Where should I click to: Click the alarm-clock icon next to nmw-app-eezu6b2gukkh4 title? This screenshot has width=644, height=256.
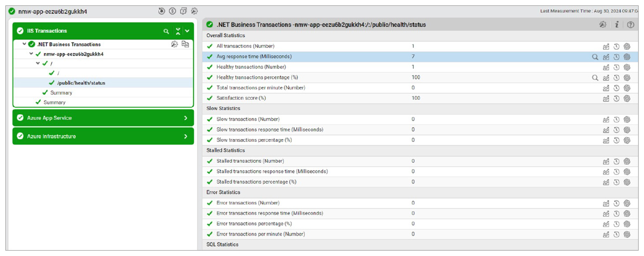click(162, 11)
